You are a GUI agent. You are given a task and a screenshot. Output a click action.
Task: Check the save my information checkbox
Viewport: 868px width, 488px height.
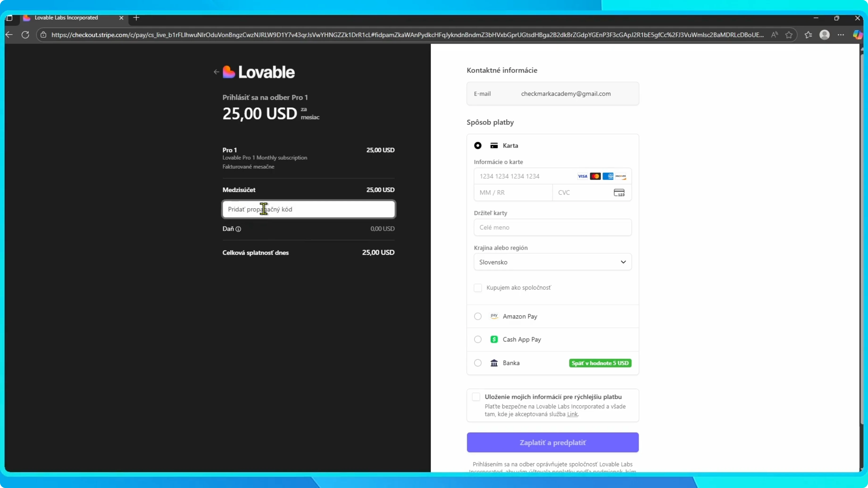[x=476, y=397]
